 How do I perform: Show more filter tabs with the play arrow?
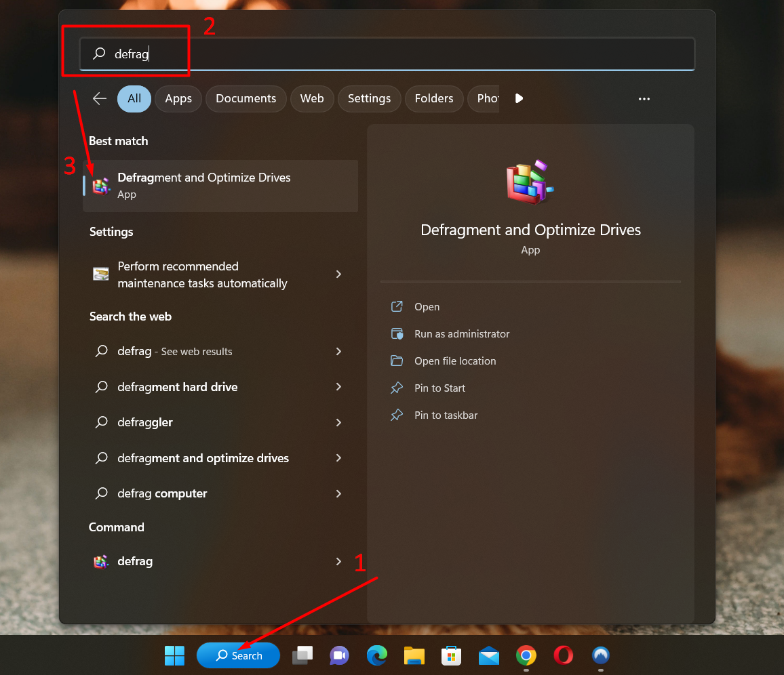click(x=519, y=98)
